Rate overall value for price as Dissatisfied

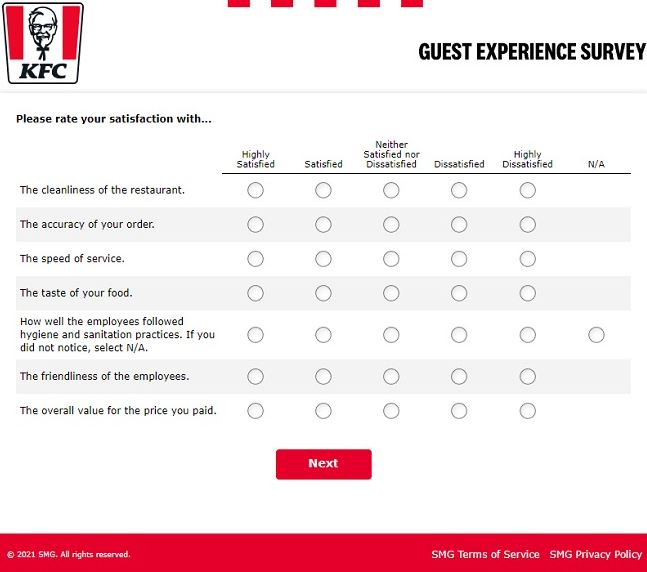pos(459,411)
